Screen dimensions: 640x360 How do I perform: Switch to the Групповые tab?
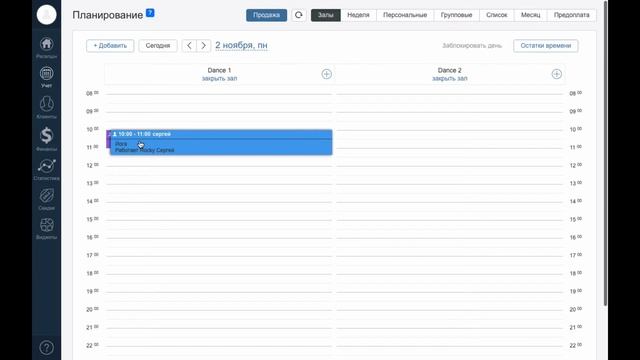point(456,15)
